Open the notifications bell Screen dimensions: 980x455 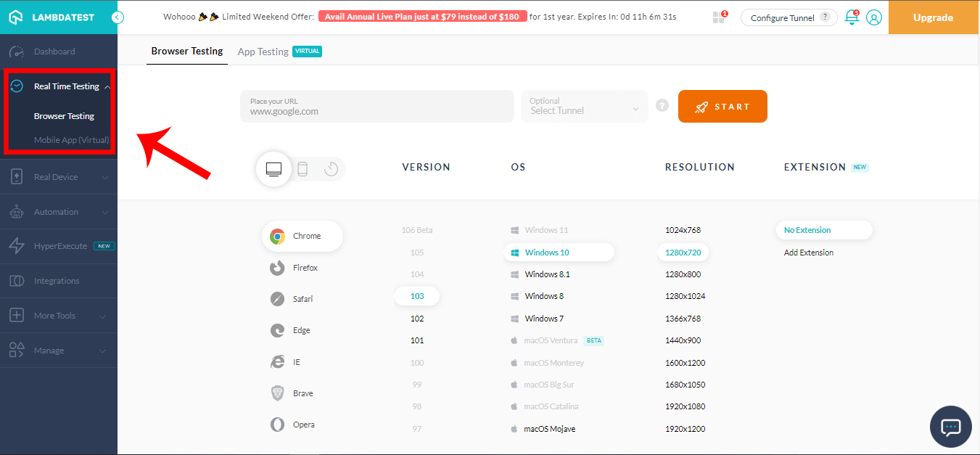(851, 17)
